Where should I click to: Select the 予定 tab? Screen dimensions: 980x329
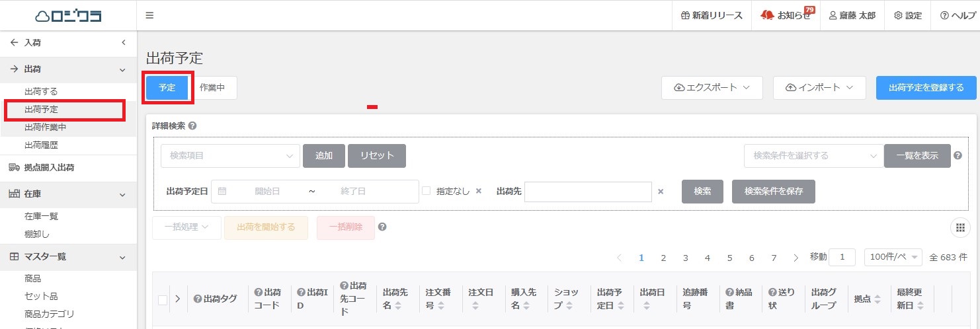(x=167, y=88)
